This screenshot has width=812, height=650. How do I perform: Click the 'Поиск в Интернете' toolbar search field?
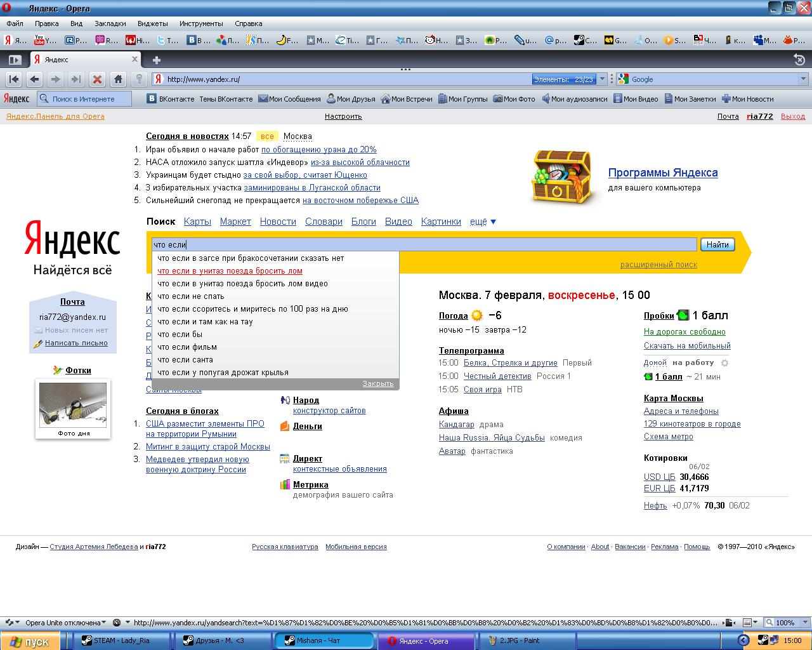tap(84, 99)
